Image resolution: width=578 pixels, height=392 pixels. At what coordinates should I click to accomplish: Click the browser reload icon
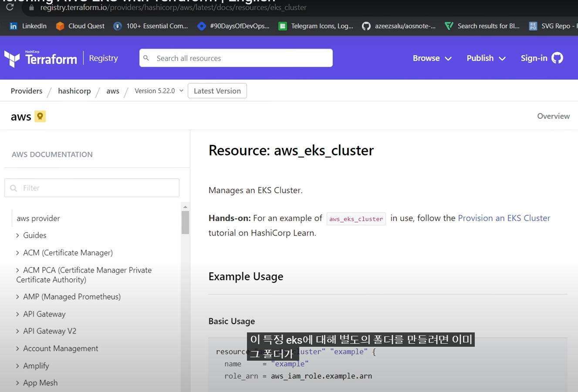10,7
